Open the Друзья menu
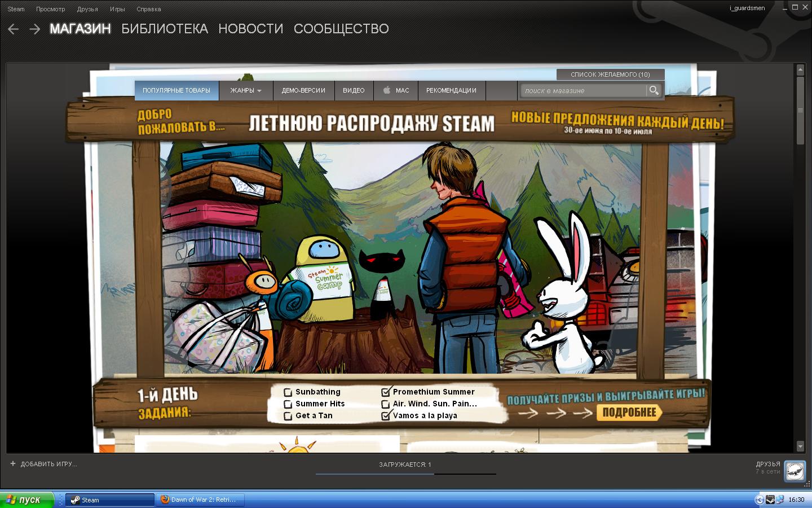The image size is (812, 508). (87, 9)
